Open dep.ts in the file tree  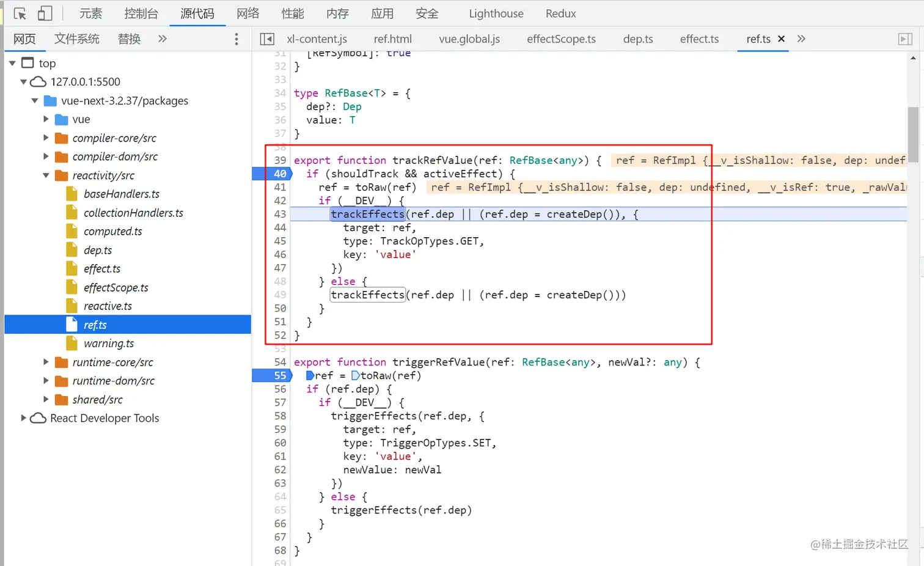tap(98, 250)
